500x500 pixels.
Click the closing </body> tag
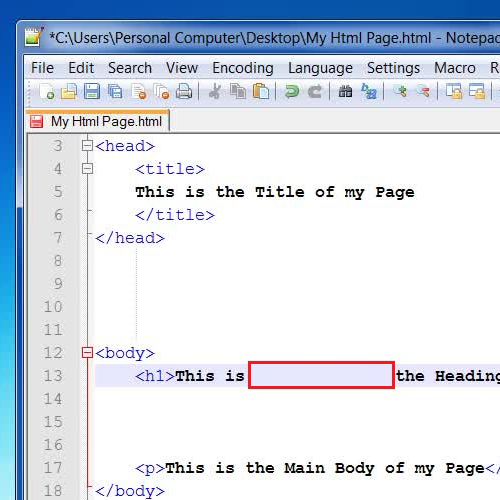(x=130, y=491)
